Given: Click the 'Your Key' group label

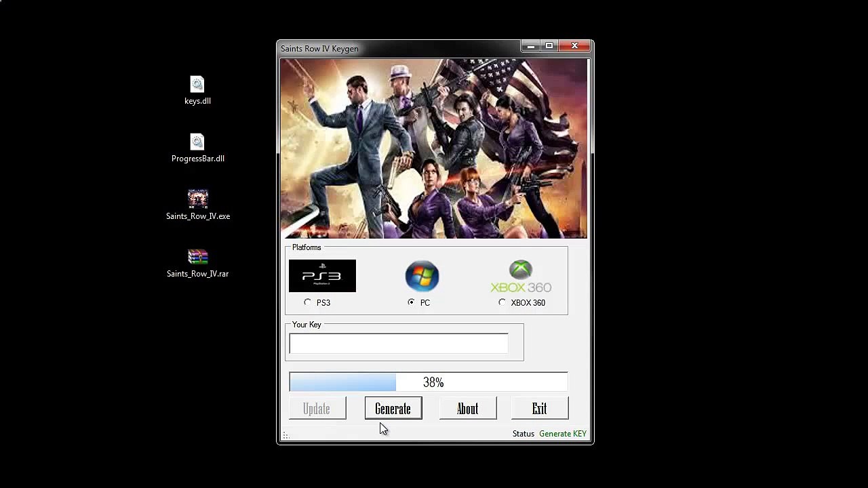Looking at the screenshot, I should (x=307, y=325).
